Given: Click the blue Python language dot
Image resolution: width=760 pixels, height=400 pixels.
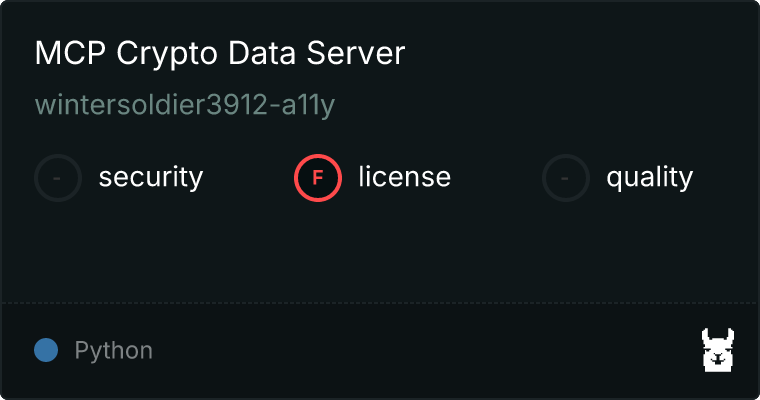Looking at the screenshot, I should [x=45, y=350].
